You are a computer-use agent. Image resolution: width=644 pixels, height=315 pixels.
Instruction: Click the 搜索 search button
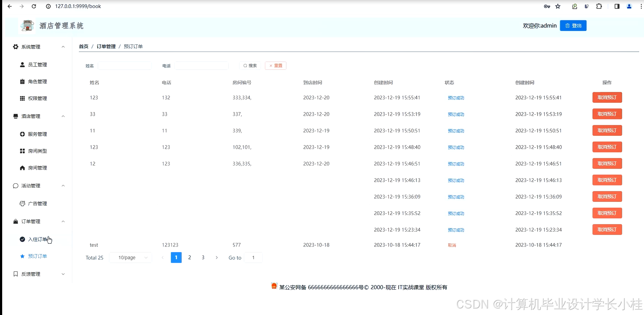pos(250,65)
